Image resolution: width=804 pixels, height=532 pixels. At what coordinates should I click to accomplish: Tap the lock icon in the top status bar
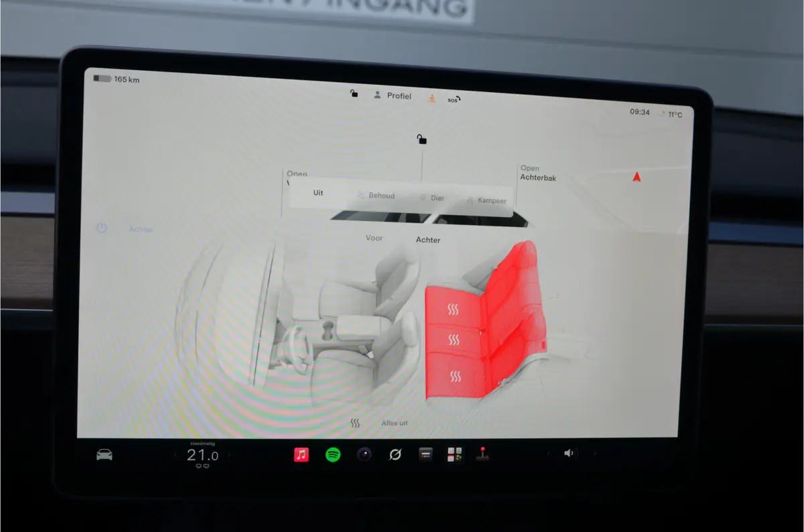pyautogui.click(x=354, y=94)
